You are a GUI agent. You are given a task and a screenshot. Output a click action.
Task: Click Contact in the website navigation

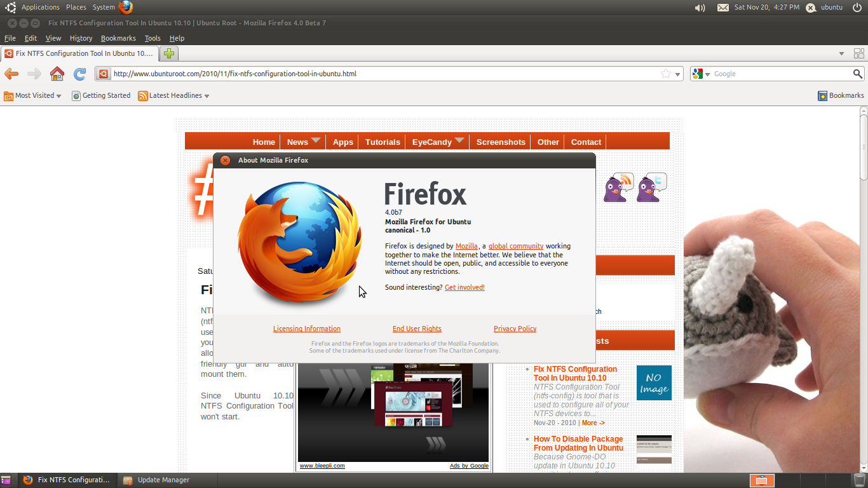[x=586, y=142]
